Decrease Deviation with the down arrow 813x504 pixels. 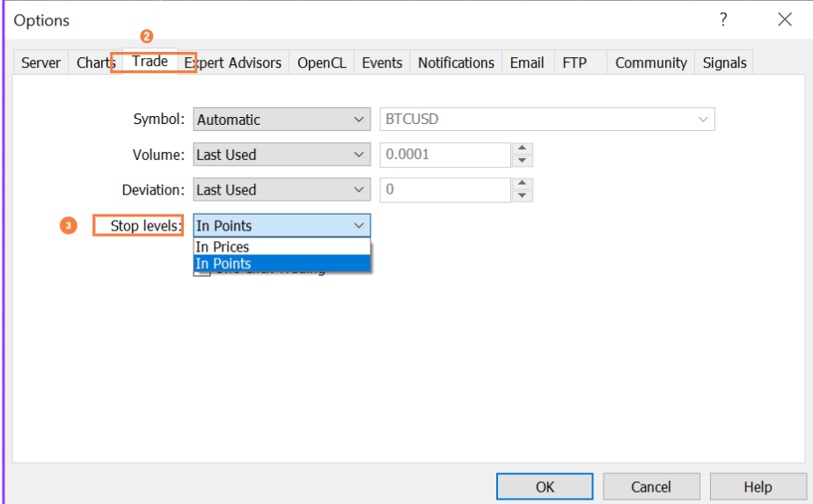click(x=523, y=196)
